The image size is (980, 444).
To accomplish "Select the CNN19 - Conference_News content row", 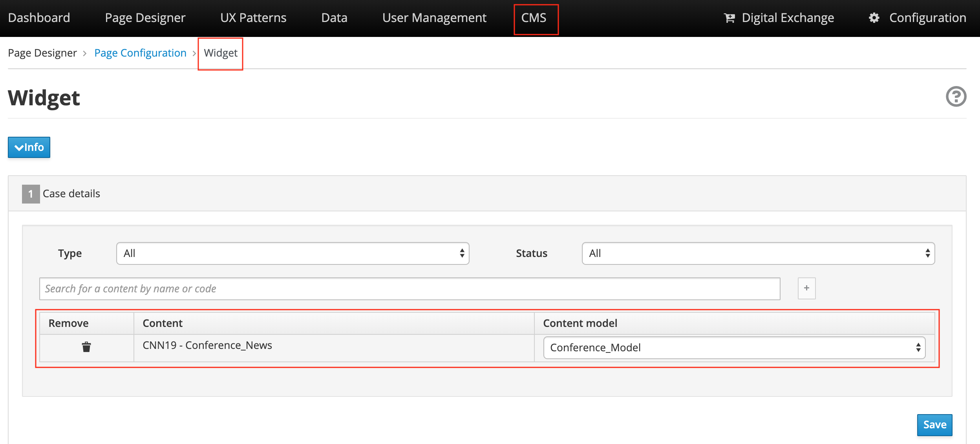I will [x=207, y=345].
